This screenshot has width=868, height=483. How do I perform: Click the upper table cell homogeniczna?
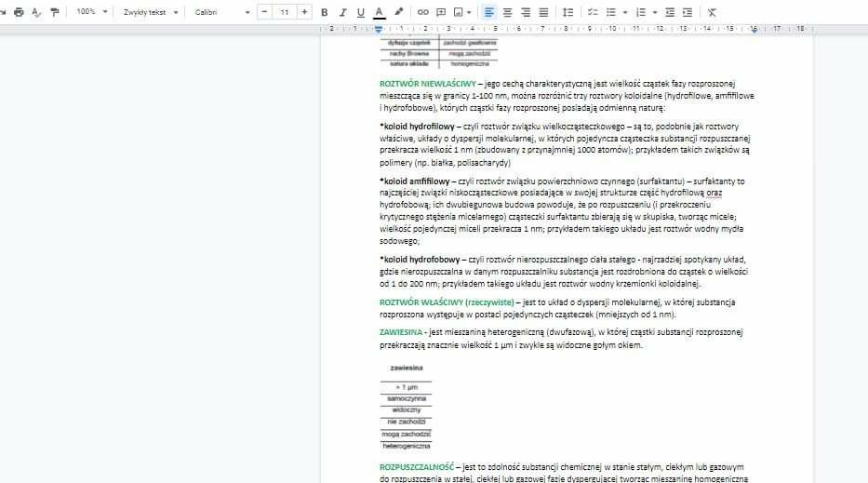coord(470,63)
